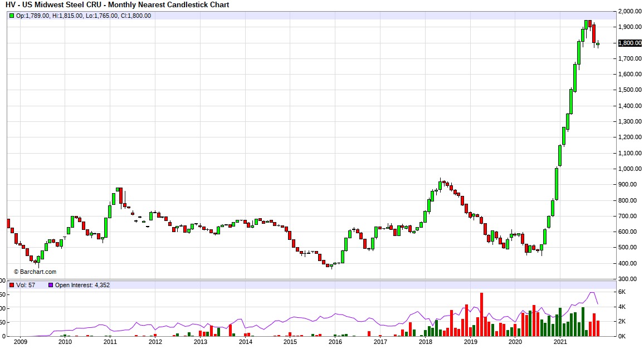644x359 pixels.
Task: Click the Hi:1,815.00 high value text
Action: click(68, 16)
